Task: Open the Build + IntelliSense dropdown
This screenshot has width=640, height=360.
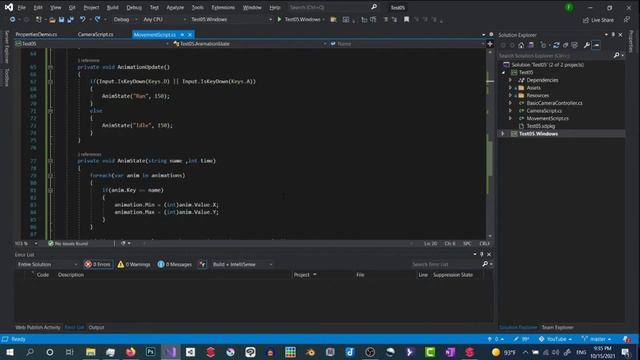Action: tap(242, 264)
